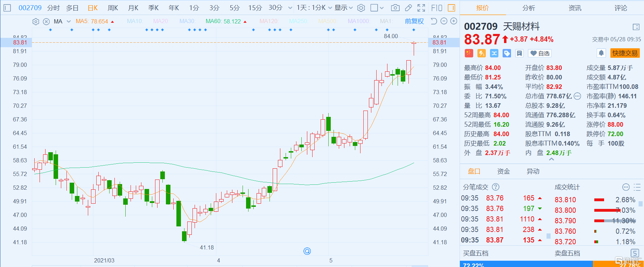Viewport: 644px width, 267px height.
Task: Click the 84.00 high price marker
Action: pyautogui.click(x=391, y=36)
